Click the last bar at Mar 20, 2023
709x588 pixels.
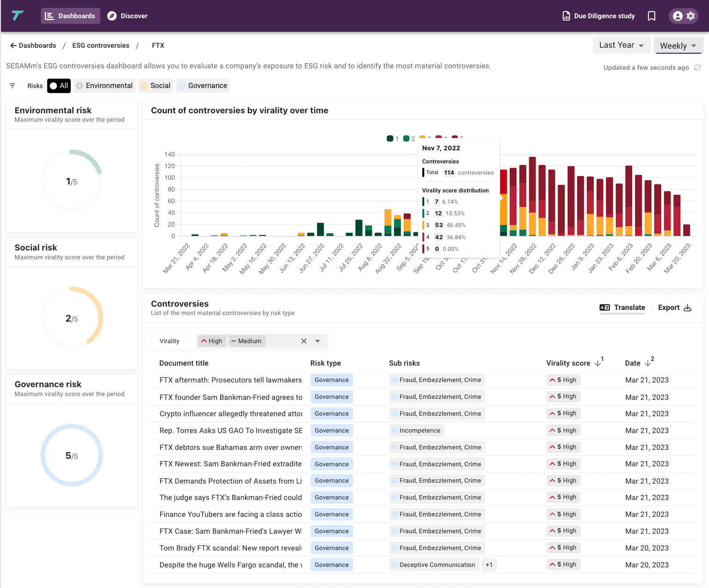[x=687, y=230]
